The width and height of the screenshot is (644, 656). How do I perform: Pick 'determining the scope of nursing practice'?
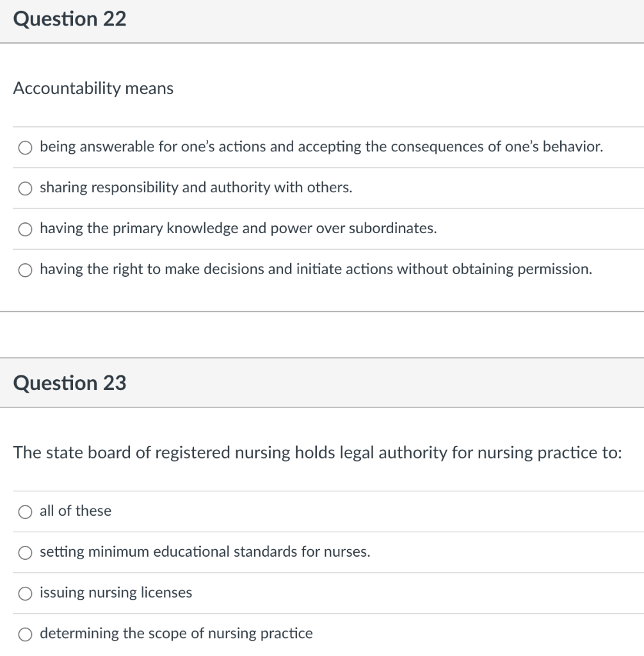coord(176,634)
